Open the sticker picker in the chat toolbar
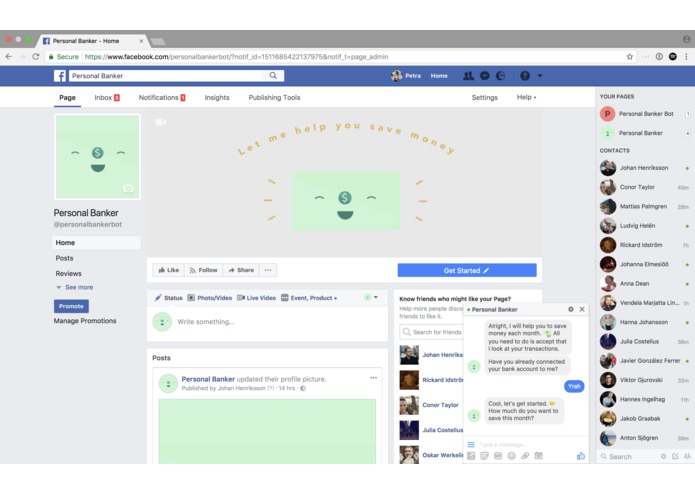Screen dimensions: 695x494 tap(484, 456)
